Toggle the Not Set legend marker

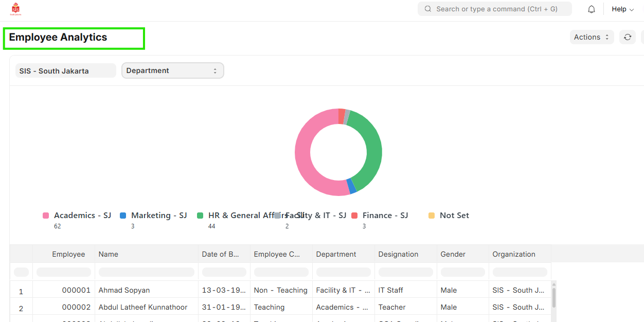click(x=432, y=216)
